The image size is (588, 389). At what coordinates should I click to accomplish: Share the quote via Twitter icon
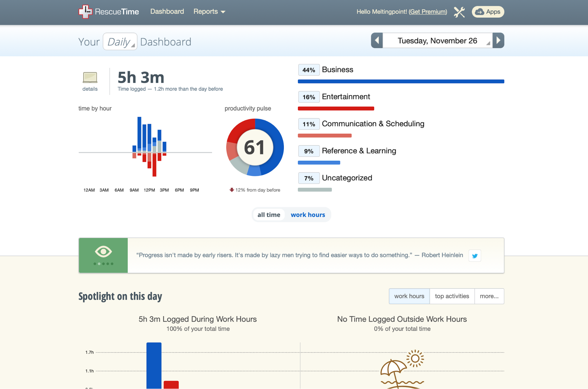[474, 256]
